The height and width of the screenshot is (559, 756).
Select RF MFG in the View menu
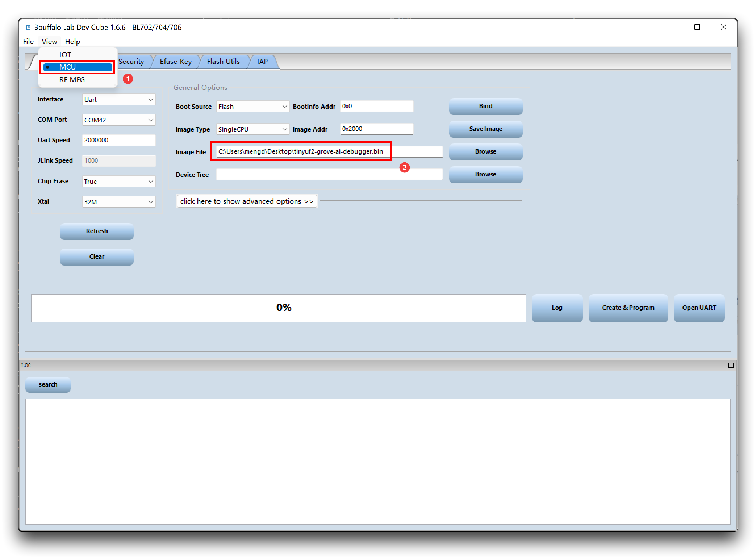(78, 80)
